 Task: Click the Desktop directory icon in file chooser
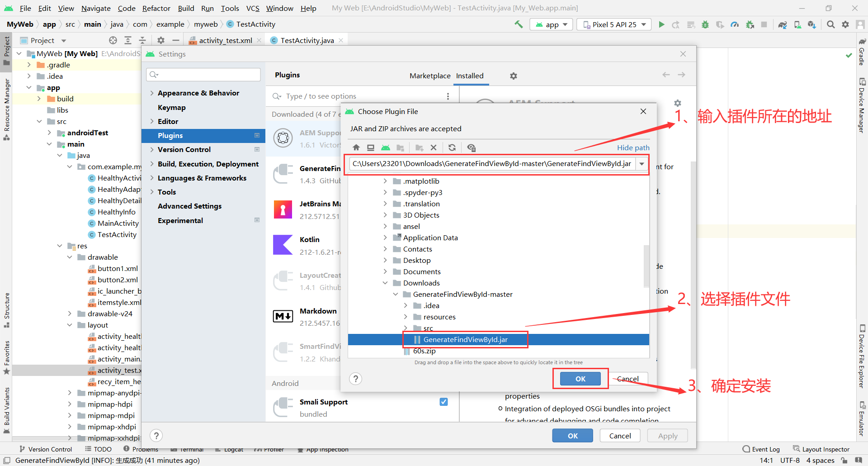tap(371, 147)
